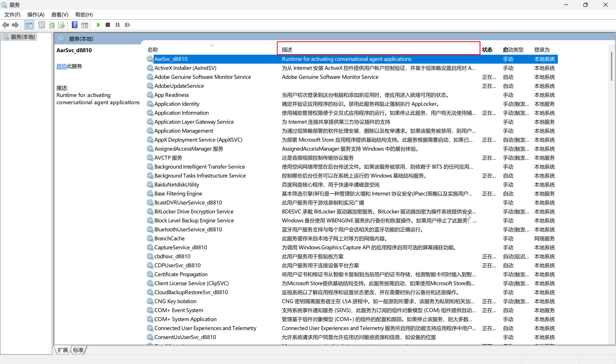Select the BitLocker Drive Encryption Service row
The height and width of the screenshot is (364, 616).
point(194,211)
